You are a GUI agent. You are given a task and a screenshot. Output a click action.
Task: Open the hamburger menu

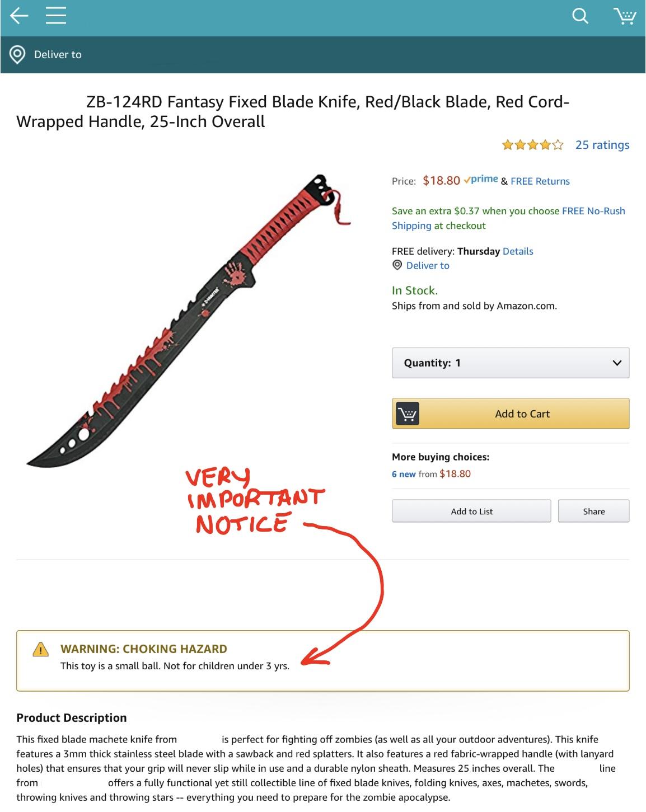(56, 16)
